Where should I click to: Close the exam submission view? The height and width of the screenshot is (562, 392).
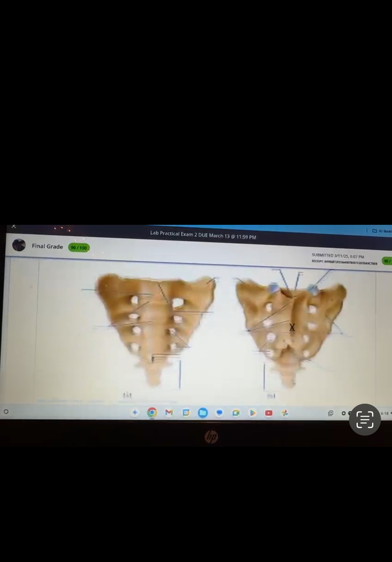(13, 226)
